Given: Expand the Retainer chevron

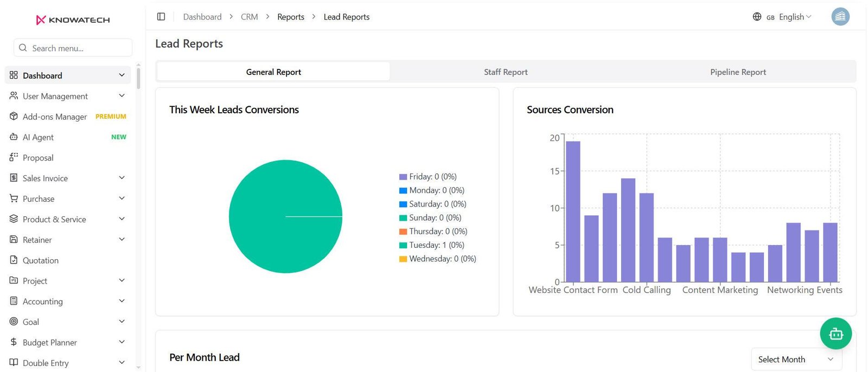Looking at the screenshot, I should click(122, 239).
